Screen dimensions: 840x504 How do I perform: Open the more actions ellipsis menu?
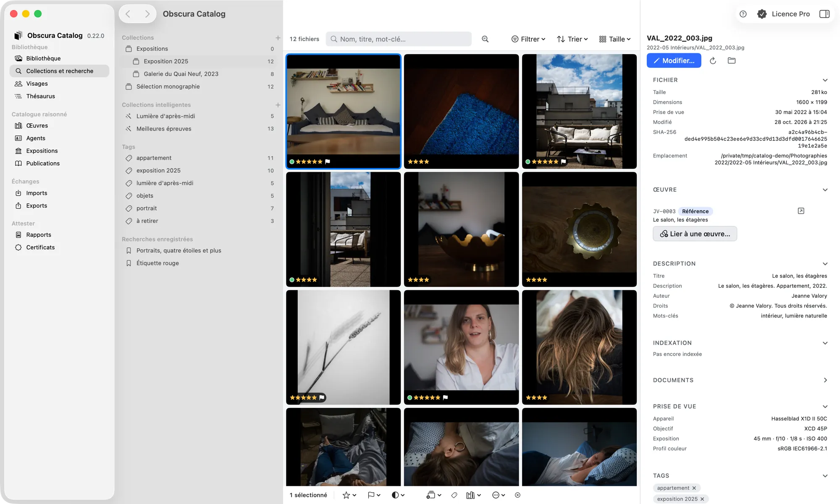pyautogui.click(x=499, y=495)
